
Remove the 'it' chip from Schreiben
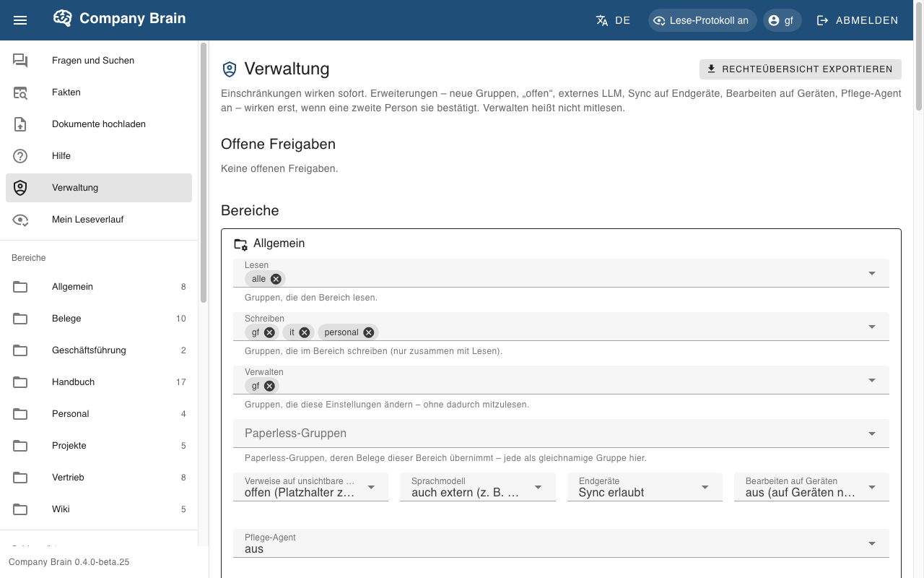tap(305, 332)
